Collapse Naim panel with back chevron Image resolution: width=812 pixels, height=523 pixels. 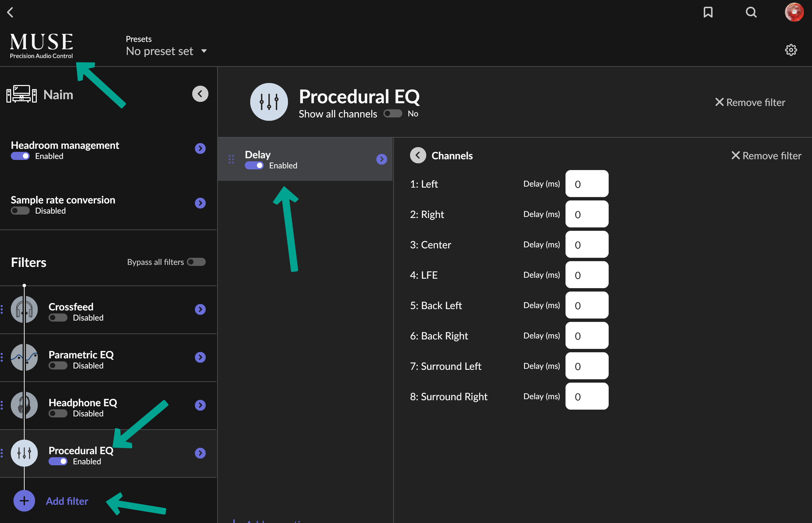click(x=200, y=94)
